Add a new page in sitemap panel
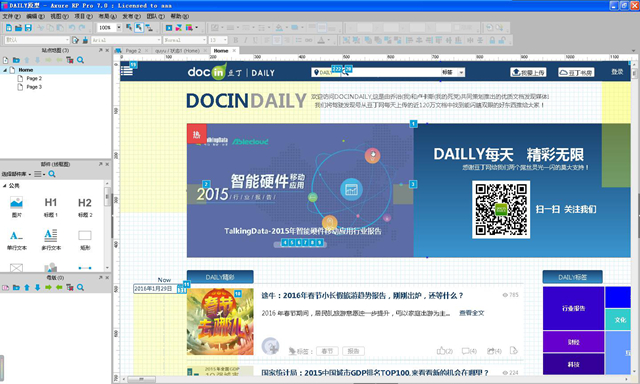The width and height of the screenshot is (640, 384). (5, 60)
